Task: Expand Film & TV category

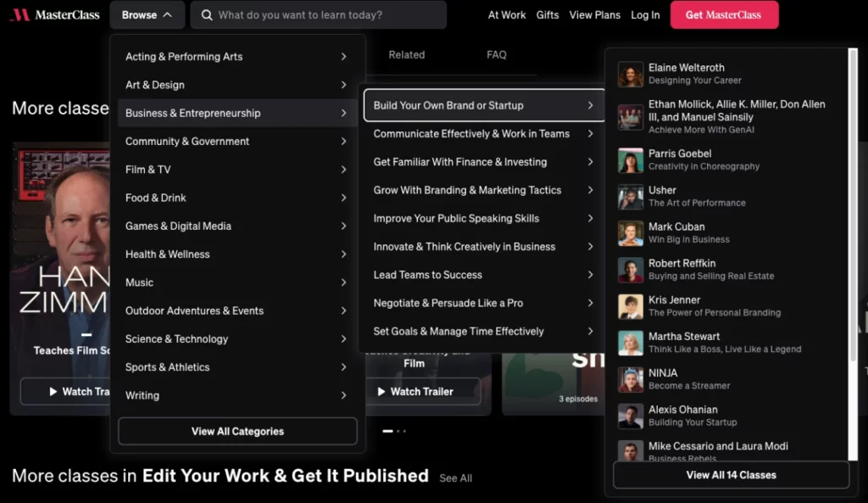Action: coord(236,170)
